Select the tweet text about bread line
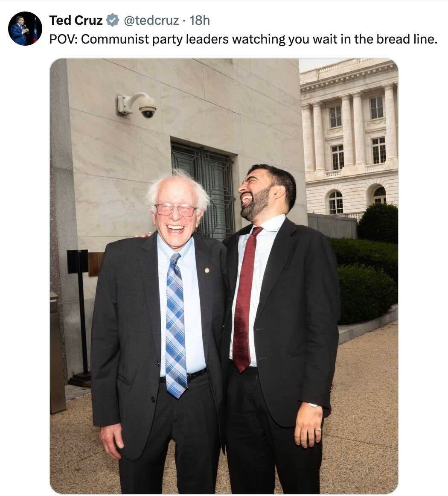The image size is (448, 496). (x=243, y=39)
